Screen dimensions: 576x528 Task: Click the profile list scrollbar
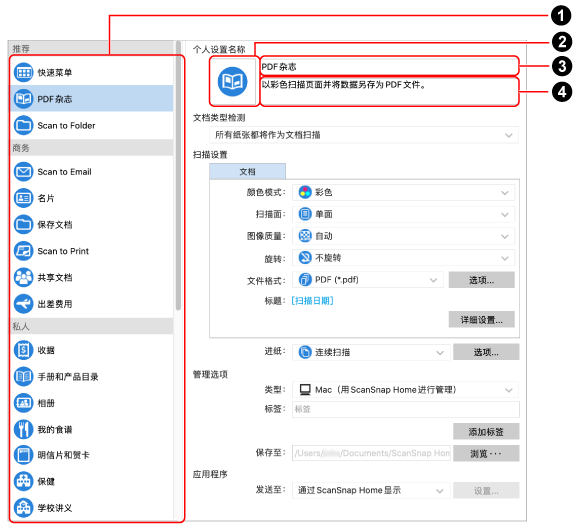(178, 176)
